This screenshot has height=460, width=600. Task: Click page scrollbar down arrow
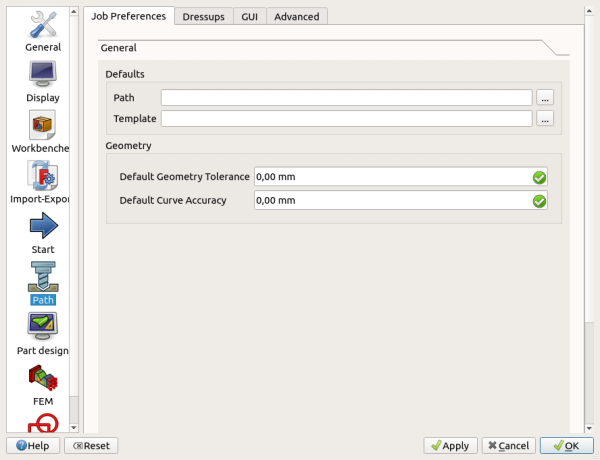pyautogui.click(x=589, y=429)
